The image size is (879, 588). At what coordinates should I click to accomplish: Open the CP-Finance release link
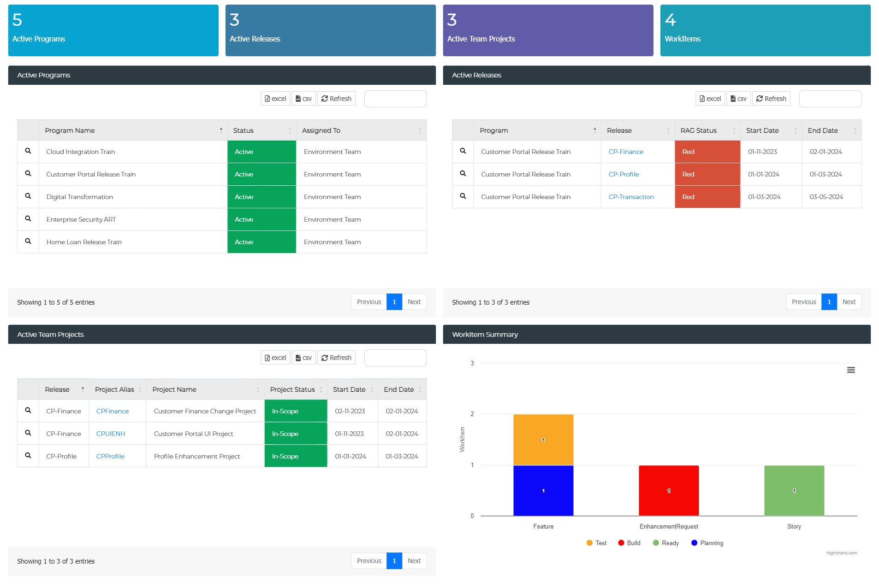pyautogui.click(x=626, y=152)
